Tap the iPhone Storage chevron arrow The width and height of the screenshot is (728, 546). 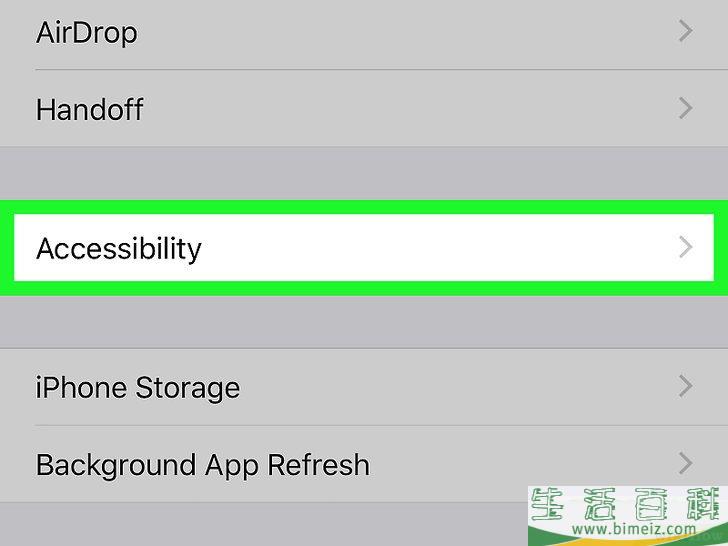click(685, 386)
